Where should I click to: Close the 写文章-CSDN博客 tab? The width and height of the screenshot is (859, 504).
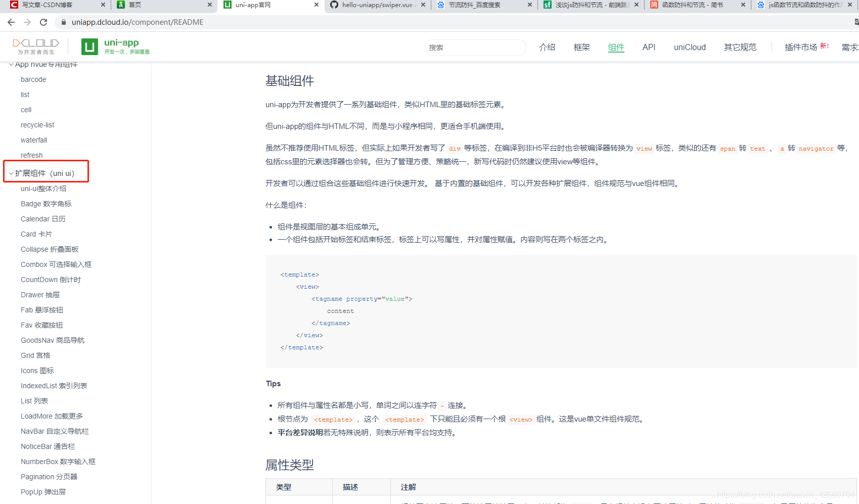tap(103, 5)
